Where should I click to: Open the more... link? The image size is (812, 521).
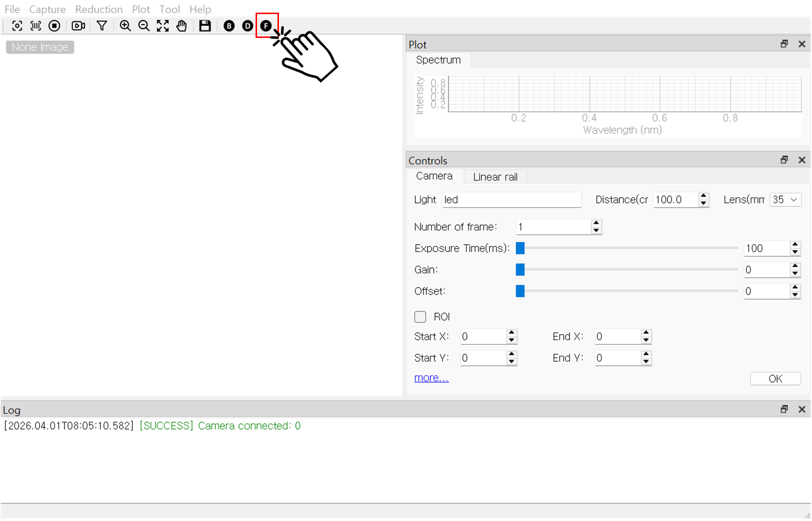pos(431,378)
